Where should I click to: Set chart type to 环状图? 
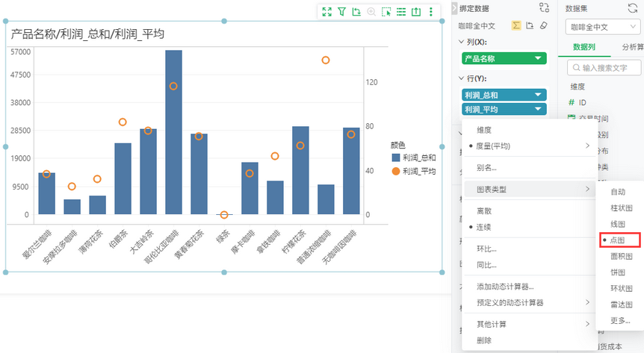(622, 288)
